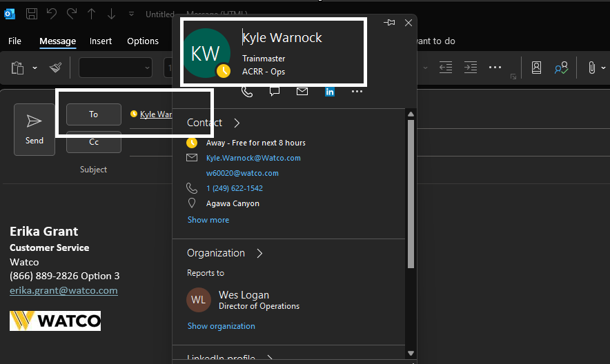The width and height of the screenshot is (610, 364).
Task: Go to next item with down arrow
Action: 111,14
